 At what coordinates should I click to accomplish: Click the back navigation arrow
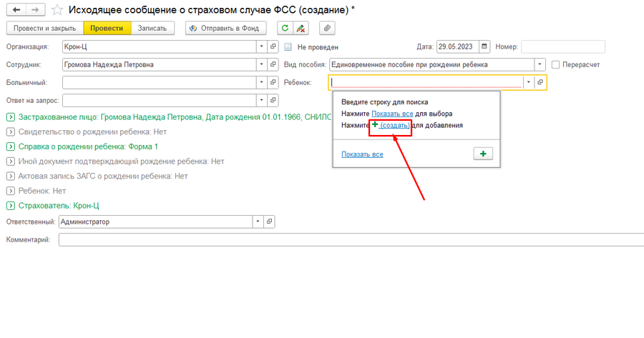tap(16, 10)
